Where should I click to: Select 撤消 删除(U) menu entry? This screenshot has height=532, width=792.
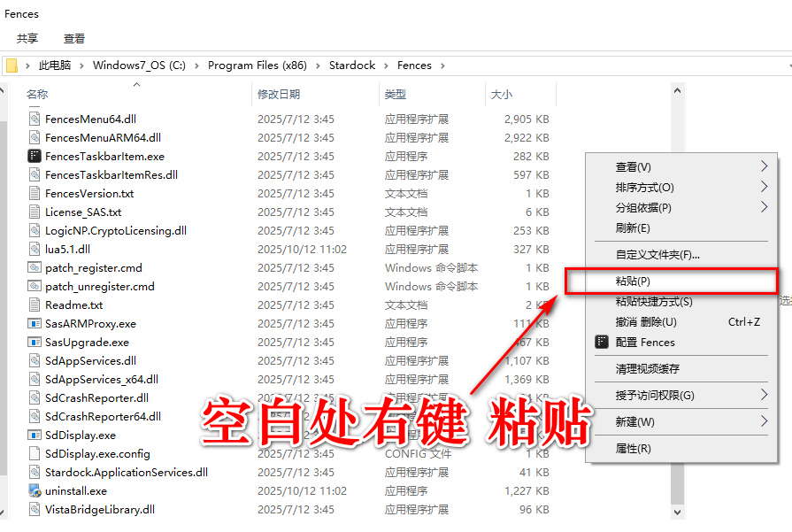pyautogui.click(x=681, y=322)
